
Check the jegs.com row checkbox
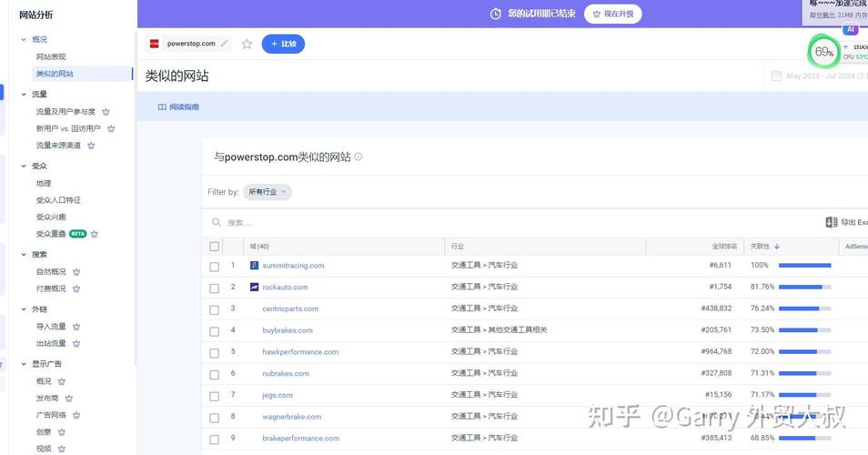(x=214, y=396)
